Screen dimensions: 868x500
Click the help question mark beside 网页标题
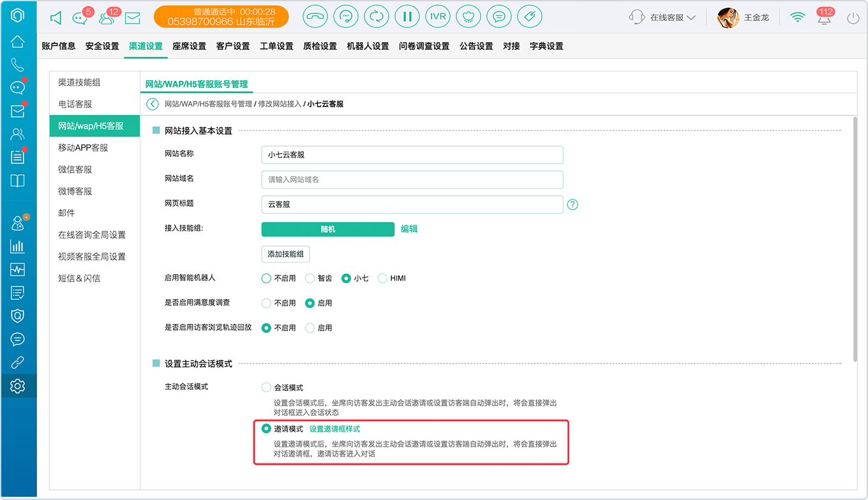(572, 205)
